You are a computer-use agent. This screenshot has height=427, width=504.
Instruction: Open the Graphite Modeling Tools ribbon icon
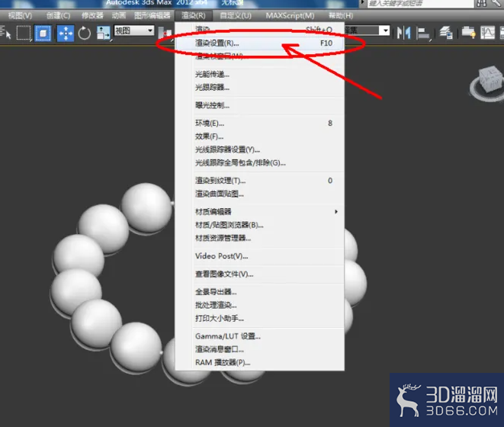(468, 33)
